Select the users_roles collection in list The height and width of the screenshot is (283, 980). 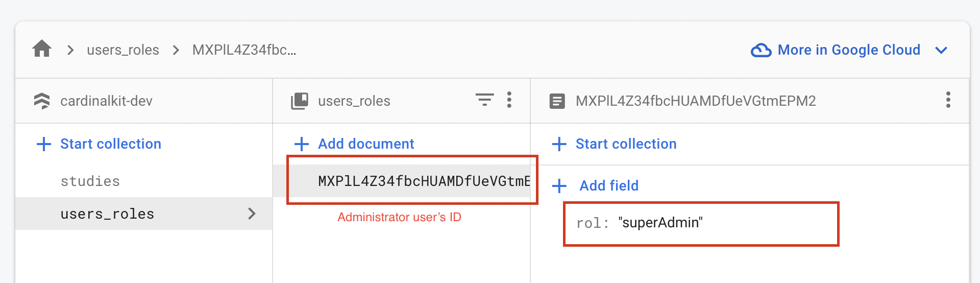coord(107,214)
